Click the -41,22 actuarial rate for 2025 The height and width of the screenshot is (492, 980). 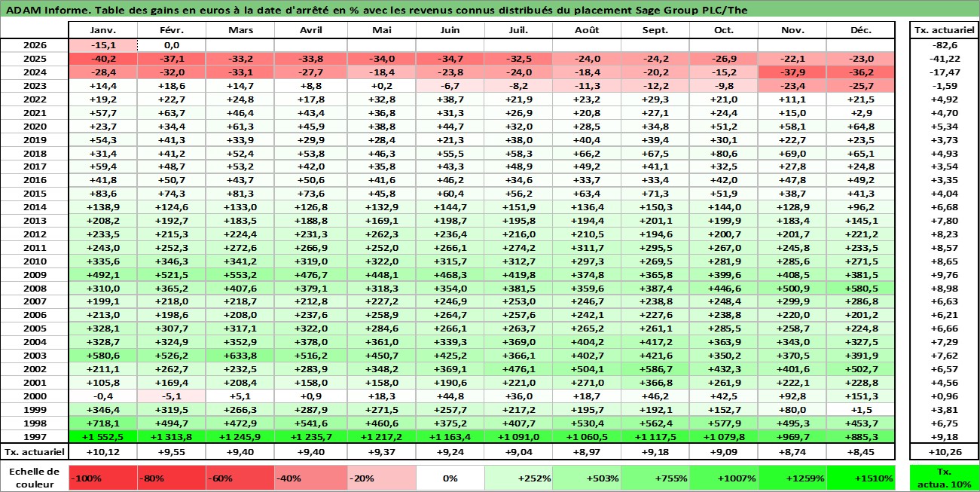945,59
